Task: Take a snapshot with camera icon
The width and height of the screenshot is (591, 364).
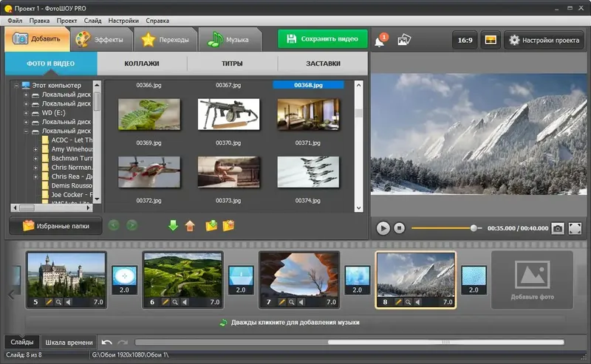Action: [558, 228]
